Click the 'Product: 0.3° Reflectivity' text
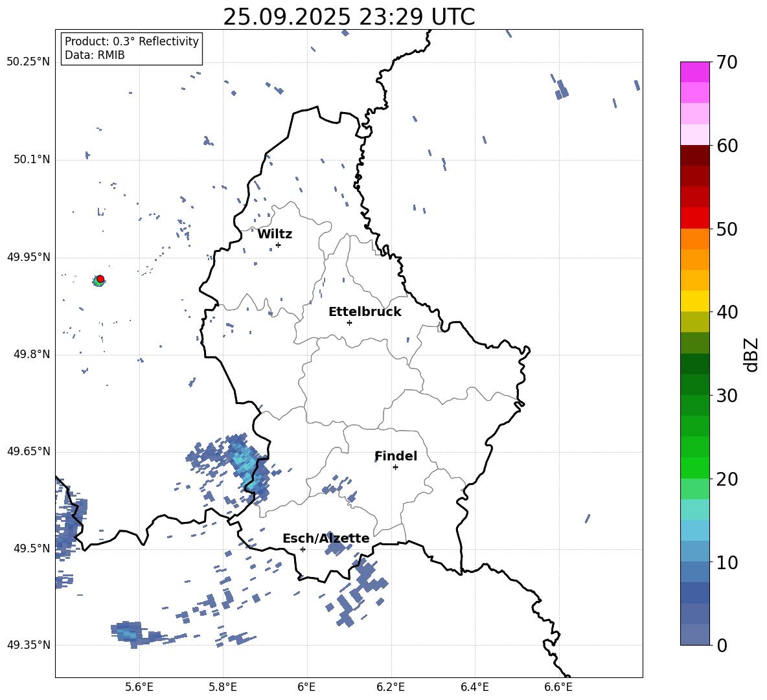Image resolution: width=767 pixels, height=700 pixels. click(132, 41)
